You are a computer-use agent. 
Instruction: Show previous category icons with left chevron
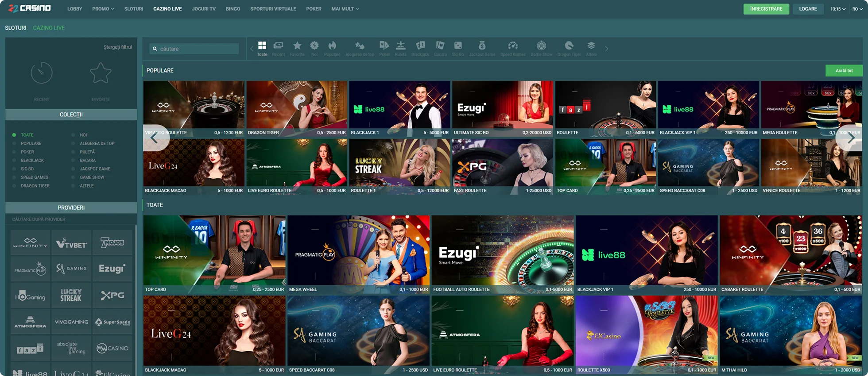click(x=252, y=49)
